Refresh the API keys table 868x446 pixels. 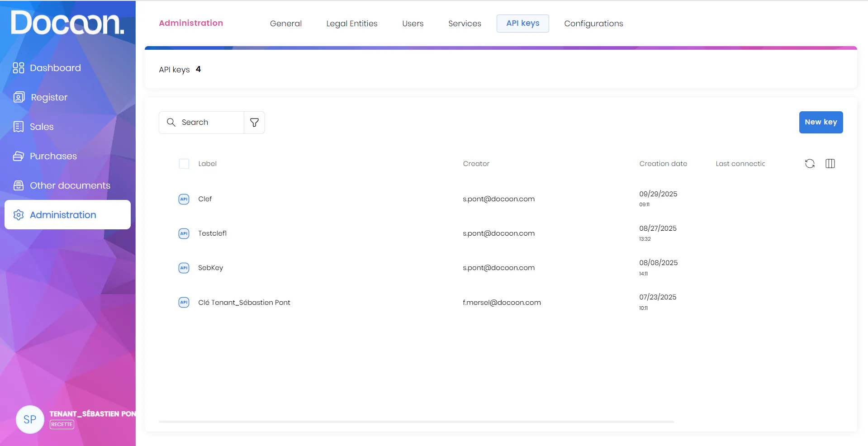(810, 164)
